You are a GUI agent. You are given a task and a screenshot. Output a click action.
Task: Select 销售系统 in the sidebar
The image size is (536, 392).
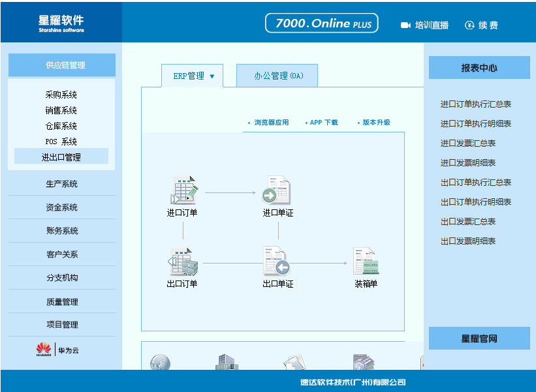coord(61,110)
